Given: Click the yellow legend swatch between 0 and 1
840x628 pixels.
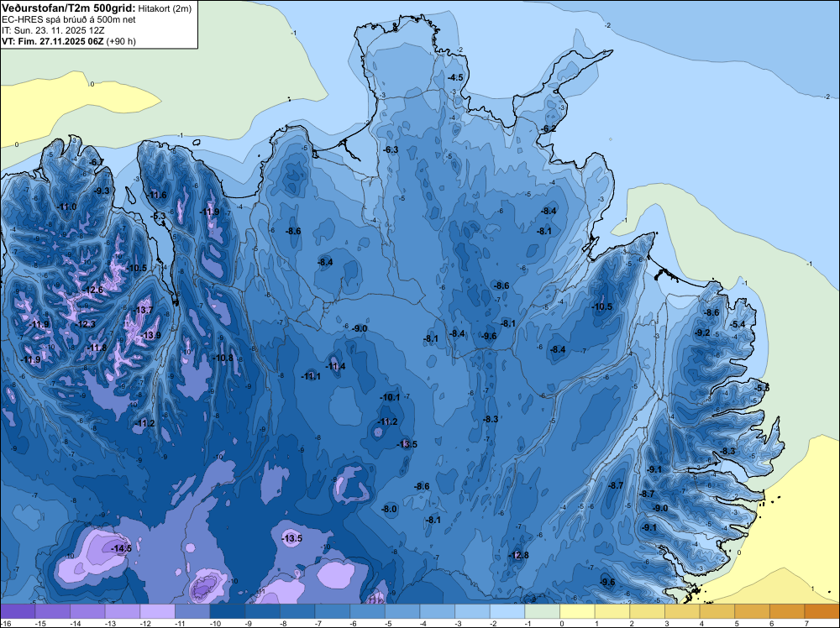Looking at the screenshot, I should (x=578, y=611).
